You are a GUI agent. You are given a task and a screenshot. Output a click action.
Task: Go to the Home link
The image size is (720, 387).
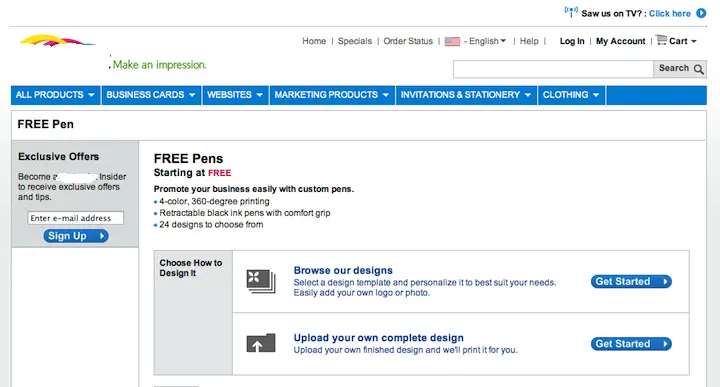314,41
